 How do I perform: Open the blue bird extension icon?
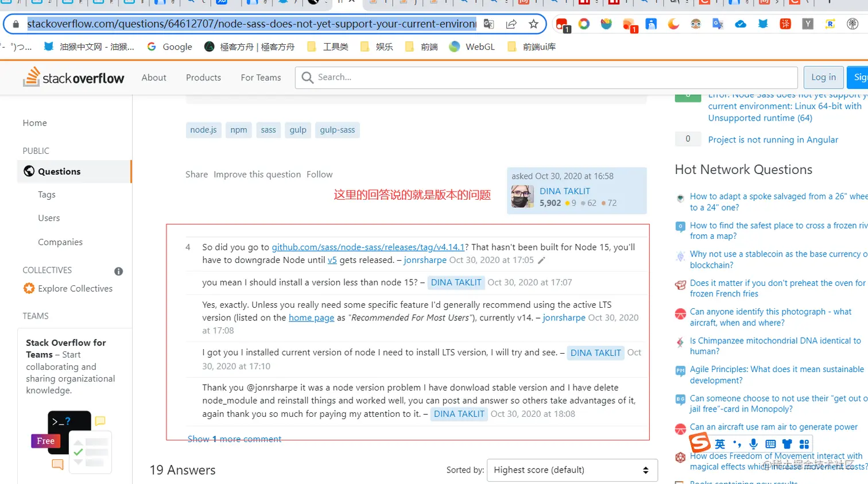click(x=651, y=24)
